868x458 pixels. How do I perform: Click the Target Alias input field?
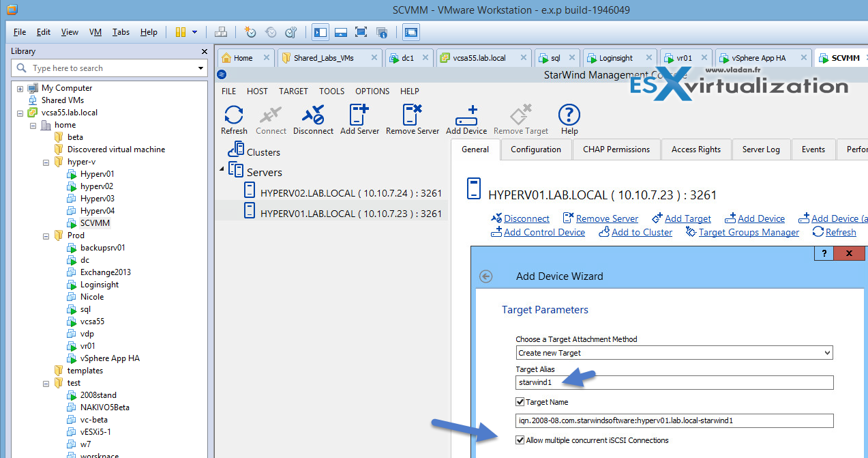674,382
